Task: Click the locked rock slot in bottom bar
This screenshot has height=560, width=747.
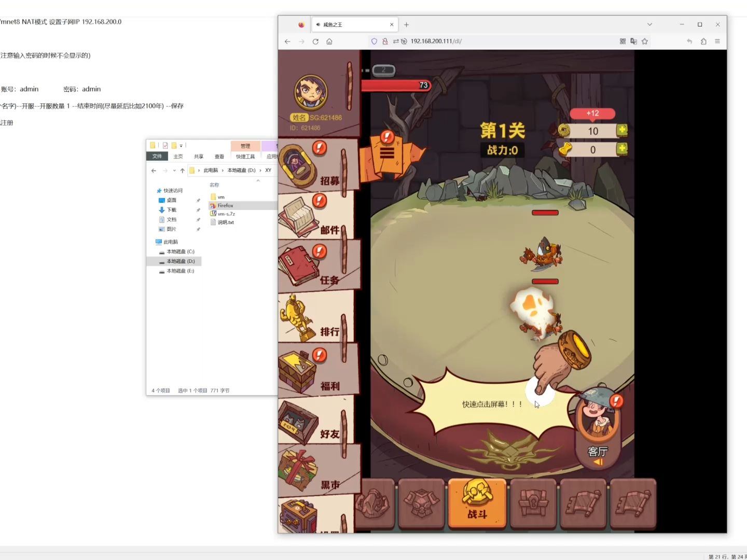Action: coord(375,503)
